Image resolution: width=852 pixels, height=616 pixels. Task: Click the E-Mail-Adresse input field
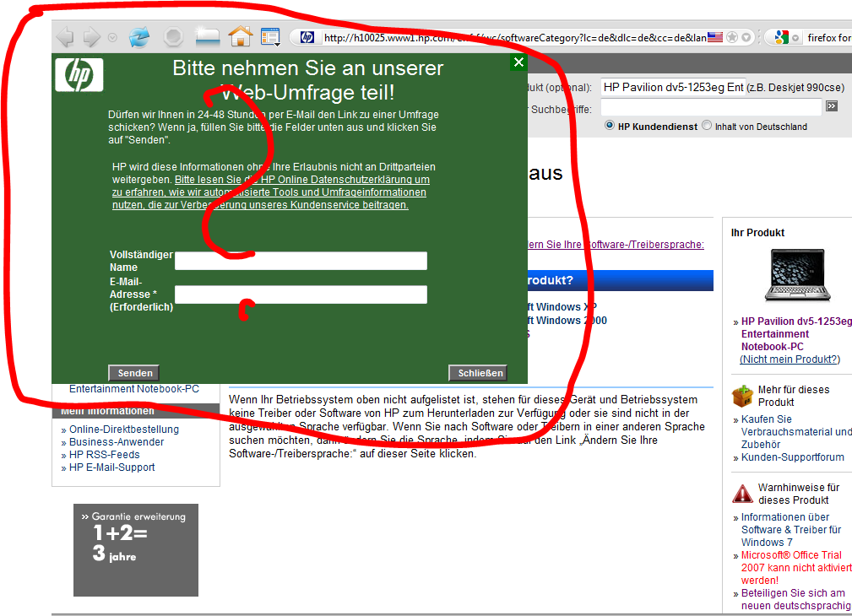[301, 294]
